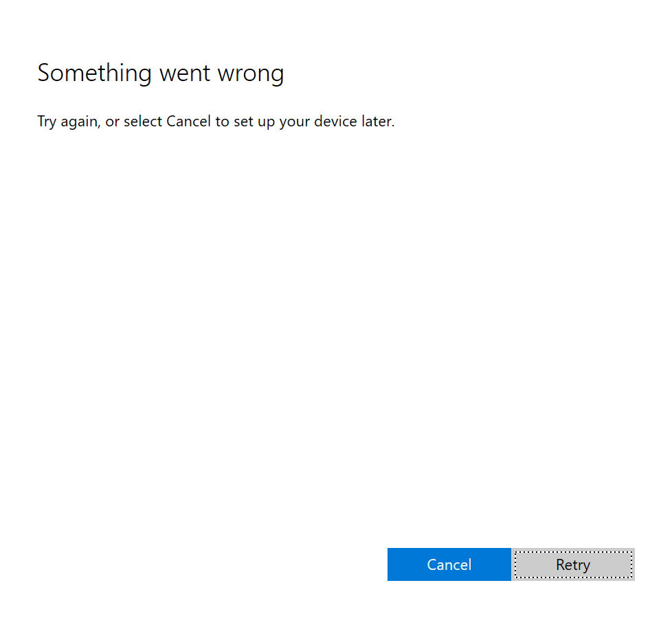Viewport: 672px width, 618px height.
Task: Click the 'Try again' instruction text
Action: [x=216, y=122]
